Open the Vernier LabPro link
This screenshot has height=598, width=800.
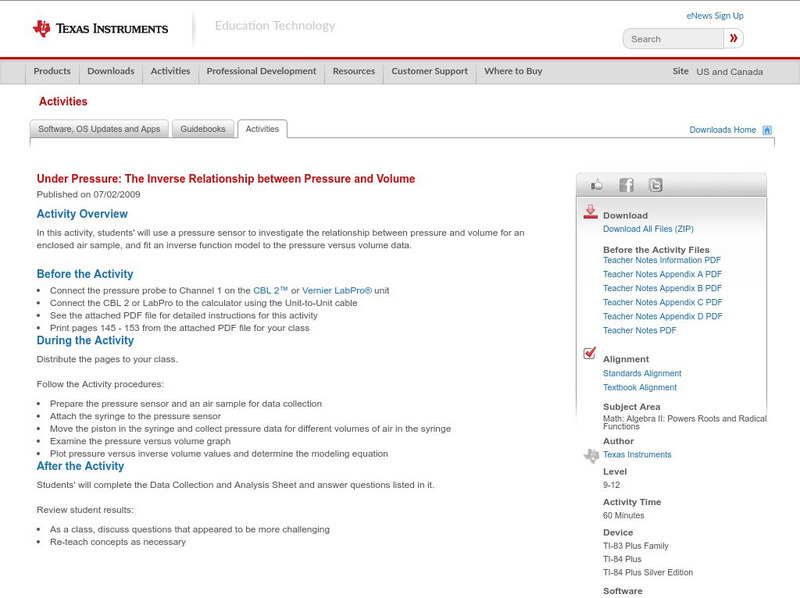(x=337, y=290)
